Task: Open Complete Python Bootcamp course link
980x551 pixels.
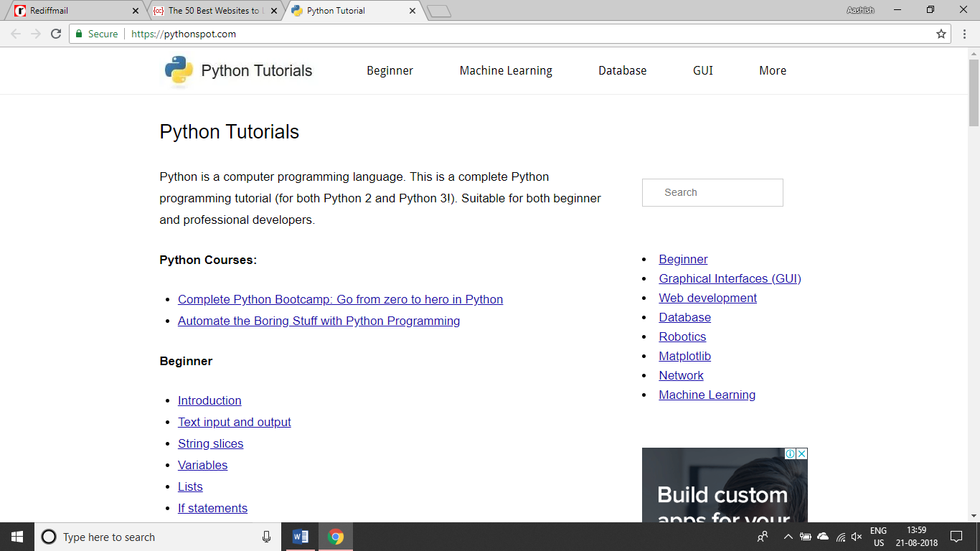Action: click(x=340, y=299)
